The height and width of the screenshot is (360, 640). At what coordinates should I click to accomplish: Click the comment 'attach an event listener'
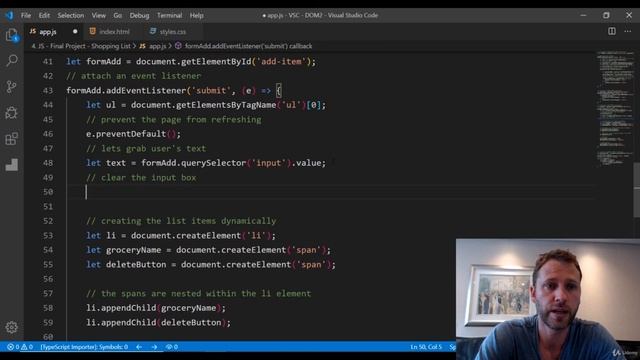click(x=140, y=76)
